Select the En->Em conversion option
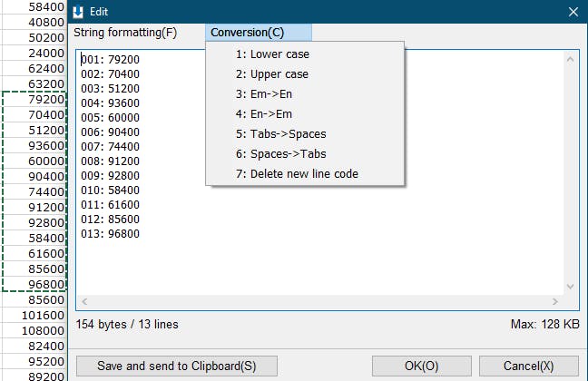The image size is (588, 381). pyautogui.click(x=264, y=114)
